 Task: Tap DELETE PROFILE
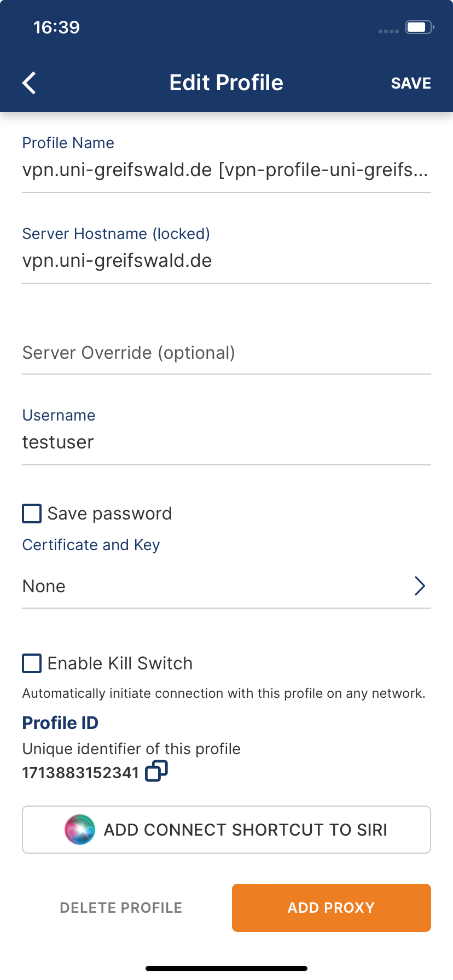coord(121,908)
